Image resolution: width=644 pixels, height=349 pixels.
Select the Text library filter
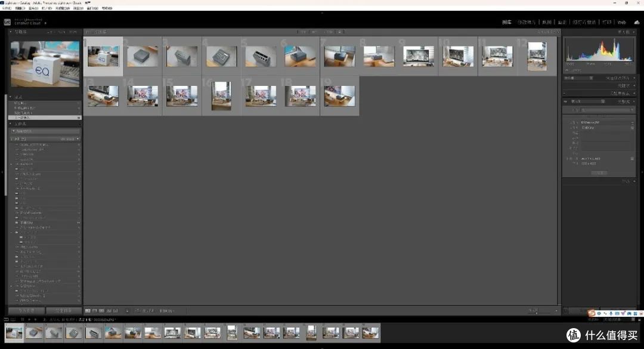click(303, 32)
